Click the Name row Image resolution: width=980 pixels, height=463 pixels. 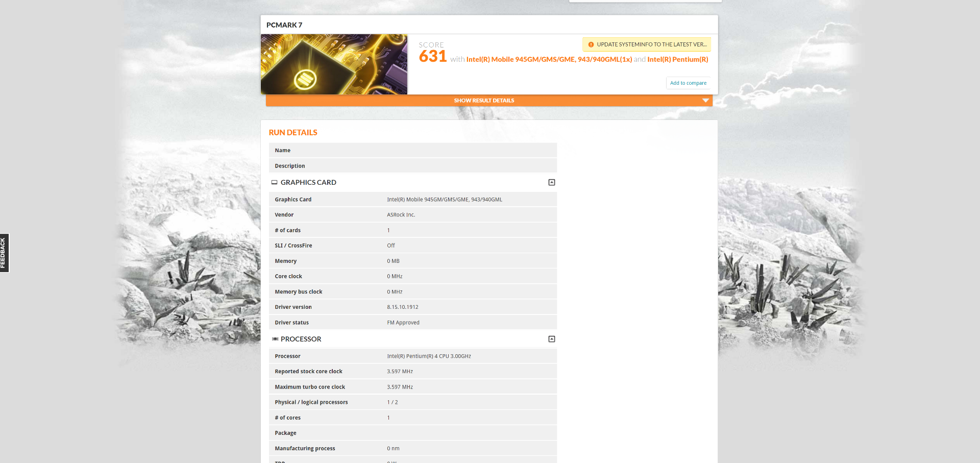[412, 150]
